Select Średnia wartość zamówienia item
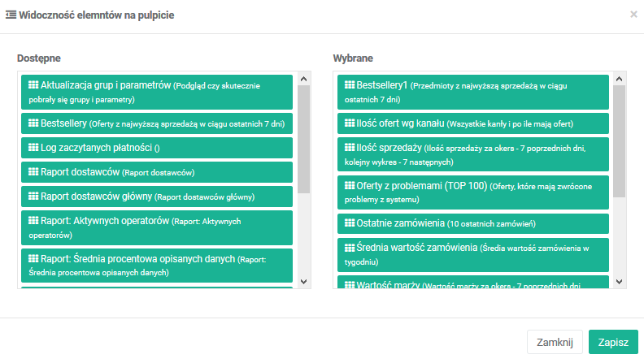This screenshot has width=644, height=363. point(472,254)
